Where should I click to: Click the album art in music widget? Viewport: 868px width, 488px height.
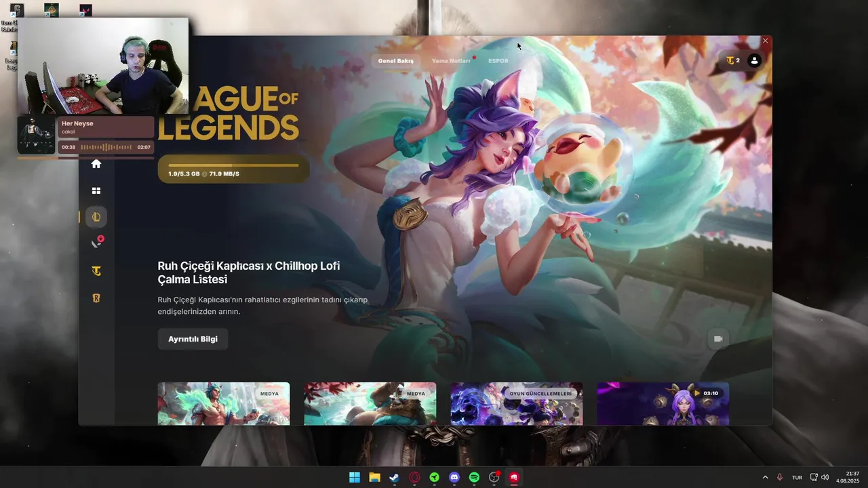36,135
